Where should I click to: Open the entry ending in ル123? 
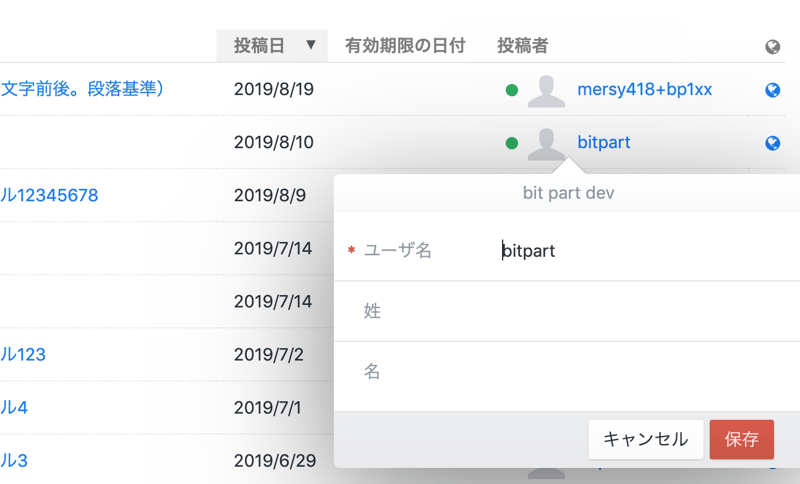(x=23, y=354)
